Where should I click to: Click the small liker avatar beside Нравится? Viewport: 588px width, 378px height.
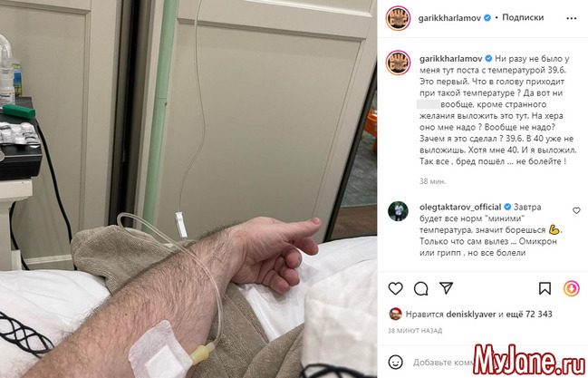(x=395, y=315)
